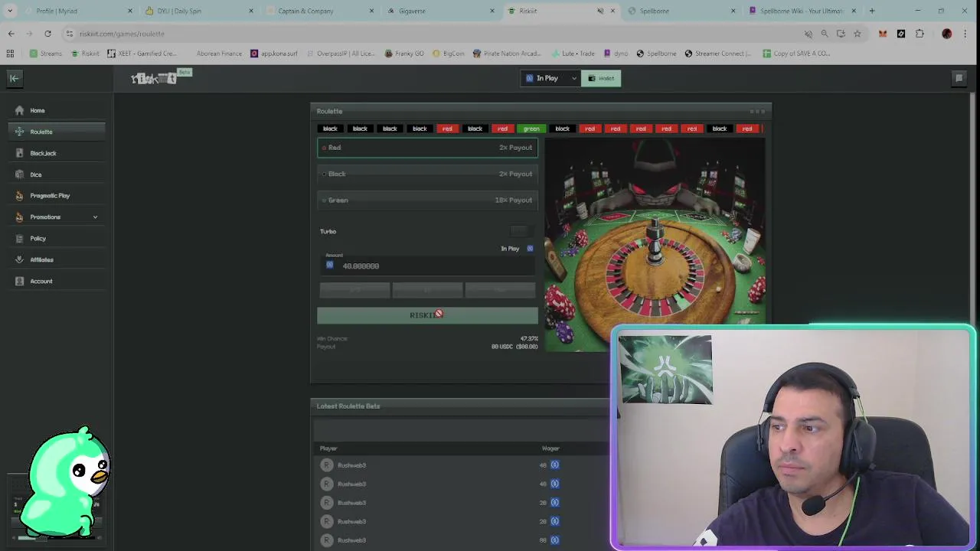The image size is (980, 551).
Task: Click the roulette wheel image
Action: point(655,245)
